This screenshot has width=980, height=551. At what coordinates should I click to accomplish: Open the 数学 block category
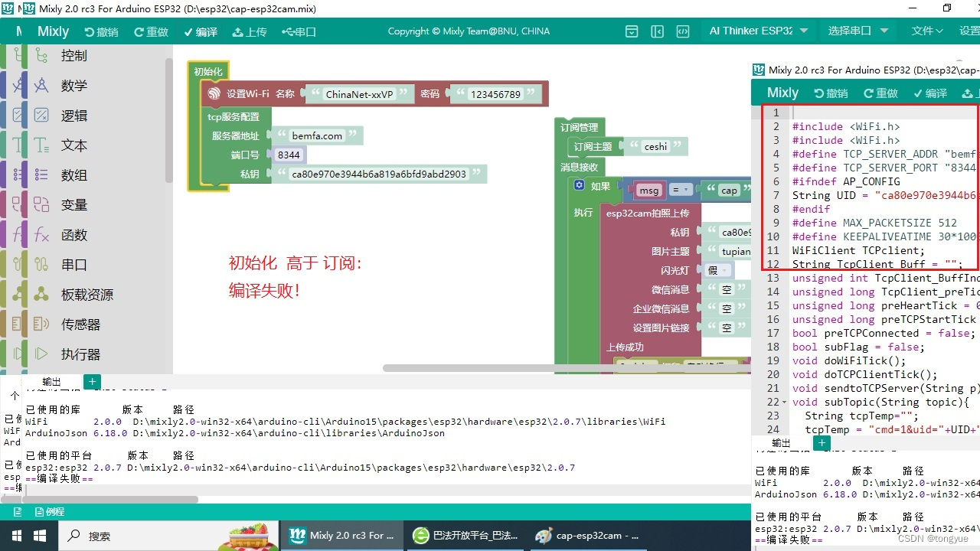[x=73, y=86]
